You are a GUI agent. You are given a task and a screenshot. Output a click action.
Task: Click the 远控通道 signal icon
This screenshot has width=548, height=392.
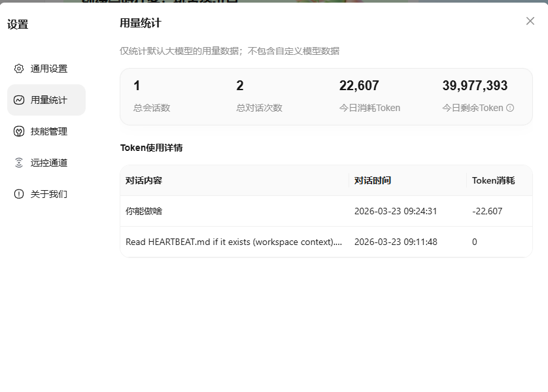tap(19, 163)
